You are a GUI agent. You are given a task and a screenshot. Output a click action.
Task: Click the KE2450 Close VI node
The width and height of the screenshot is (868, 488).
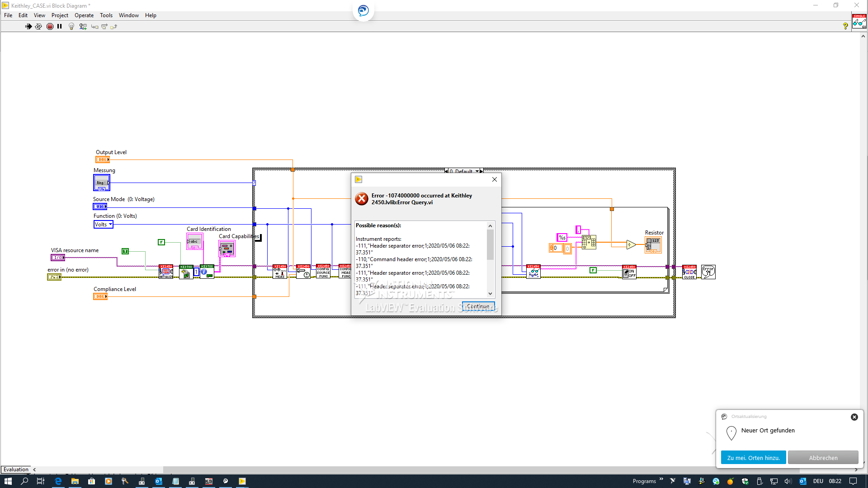coord(689,272)
